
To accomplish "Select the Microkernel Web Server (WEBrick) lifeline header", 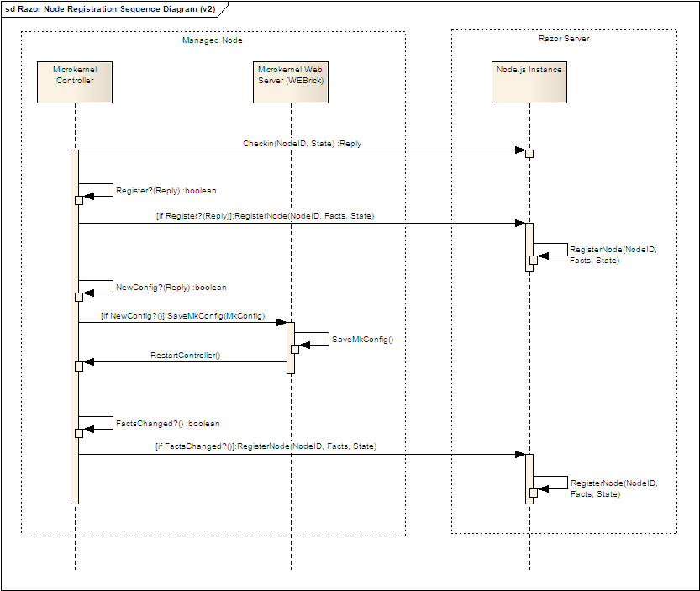I will coord(290,82).
